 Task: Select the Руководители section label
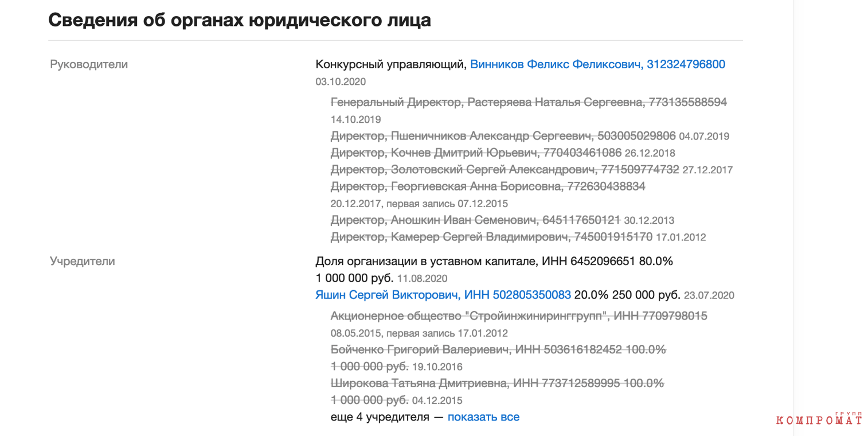coord(89,64)
